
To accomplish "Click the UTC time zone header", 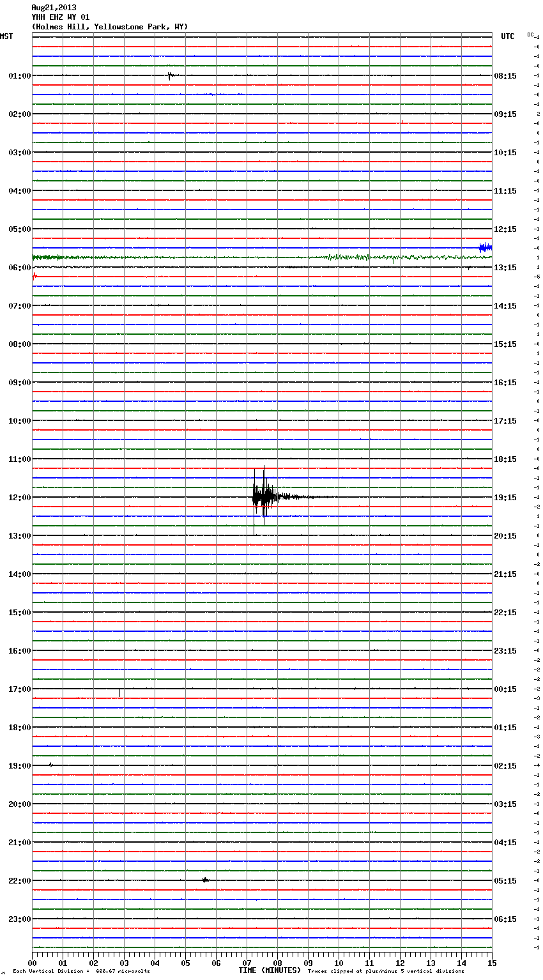I will [x=507, y=36].
